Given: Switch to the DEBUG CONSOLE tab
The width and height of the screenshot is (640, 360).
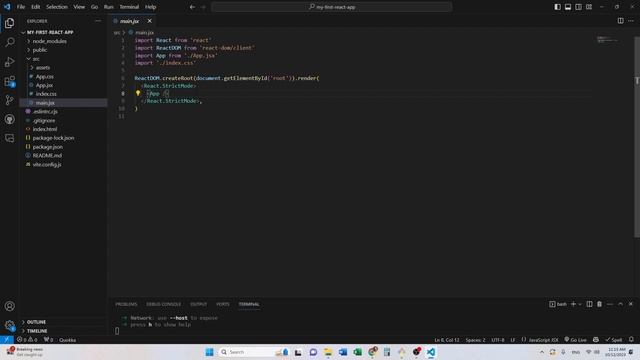Looking at the screenshot, I should click(164, 304).
